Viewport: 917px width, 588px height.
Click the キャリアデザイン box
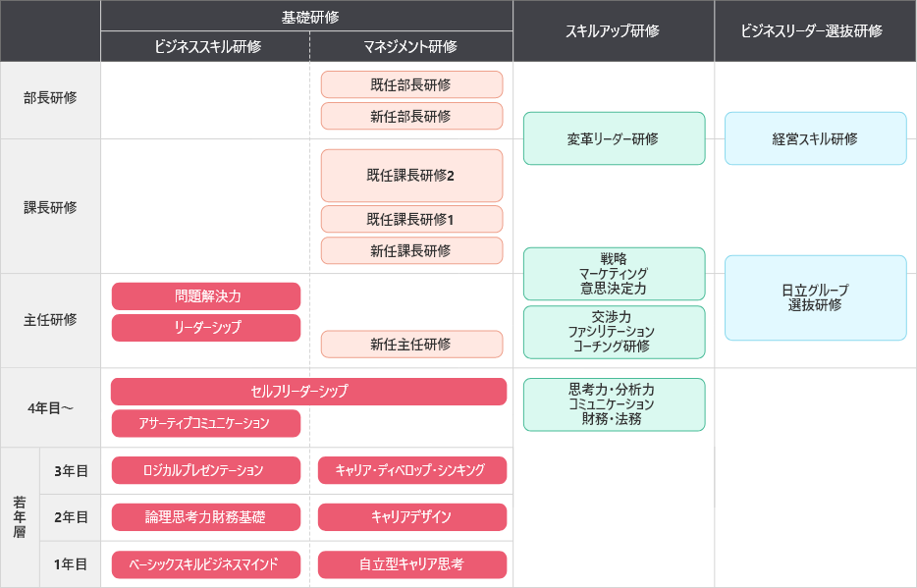[x=411, y=517]
